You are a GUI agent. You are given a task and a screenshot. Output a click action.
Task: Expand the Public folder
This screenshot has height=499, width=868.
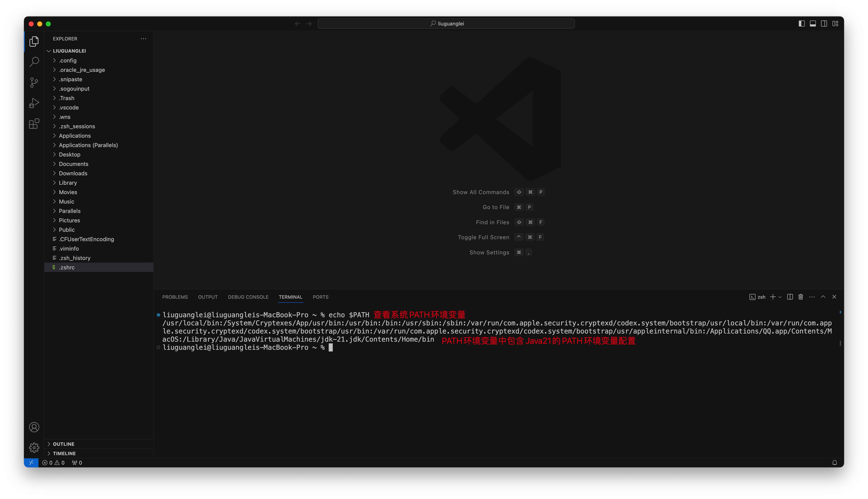point(99,230)
